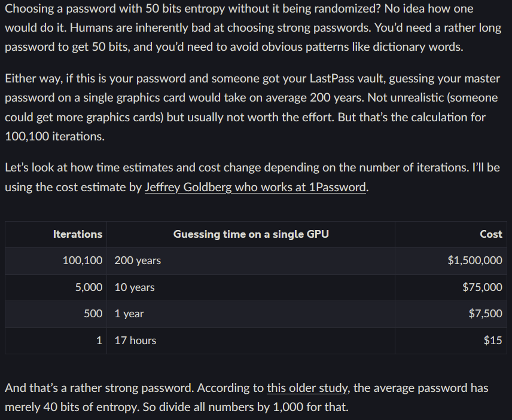Click the Guessing time column header

click(x=251, y=234)
